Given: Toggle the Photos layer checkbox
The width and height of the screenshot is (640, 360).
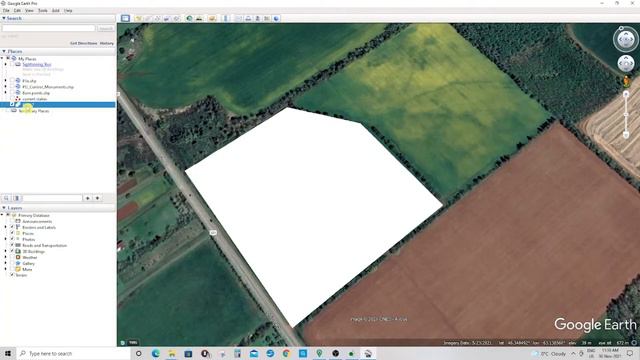Looking at the screenshot, I should [12, 239].
